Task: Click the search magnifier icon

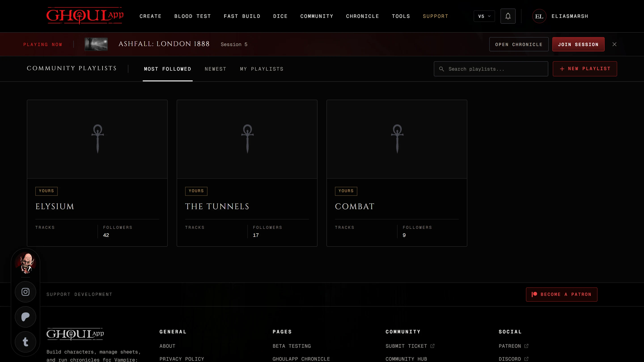Action: click(x=441, y=69)
